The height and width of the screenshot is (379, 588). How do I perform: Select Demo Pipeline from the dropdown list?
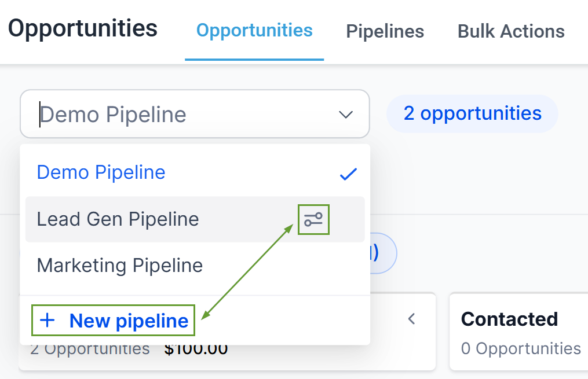[101, 172]
